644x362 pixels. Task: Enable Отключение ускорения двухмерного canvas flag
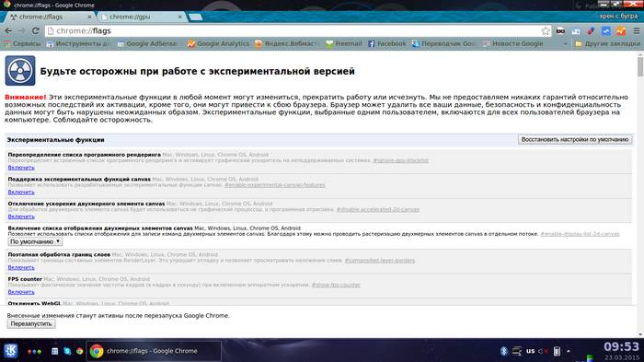[x=21, y=216]
